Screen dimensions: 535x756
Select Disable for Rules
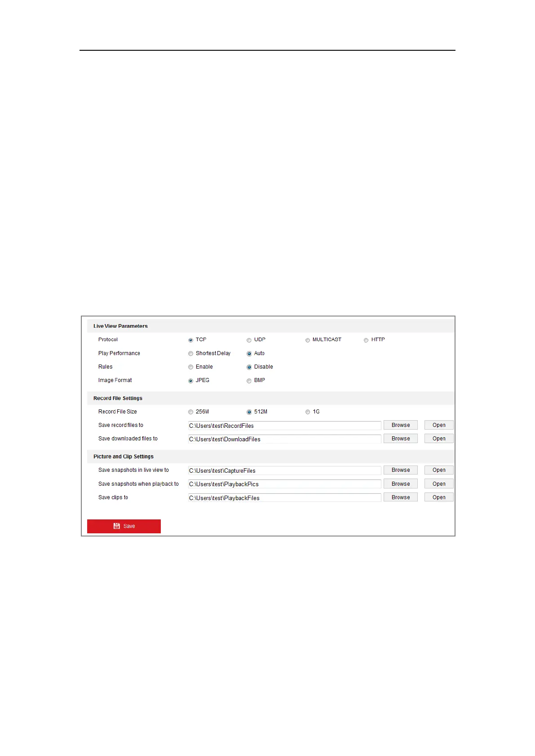click(x=249, y=367)
